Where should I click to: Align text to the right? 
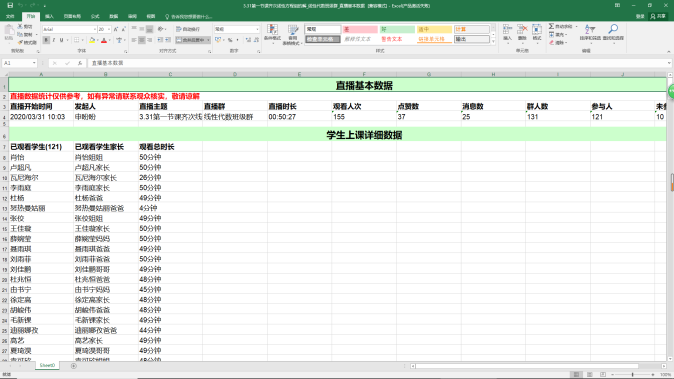coord(150,40)
